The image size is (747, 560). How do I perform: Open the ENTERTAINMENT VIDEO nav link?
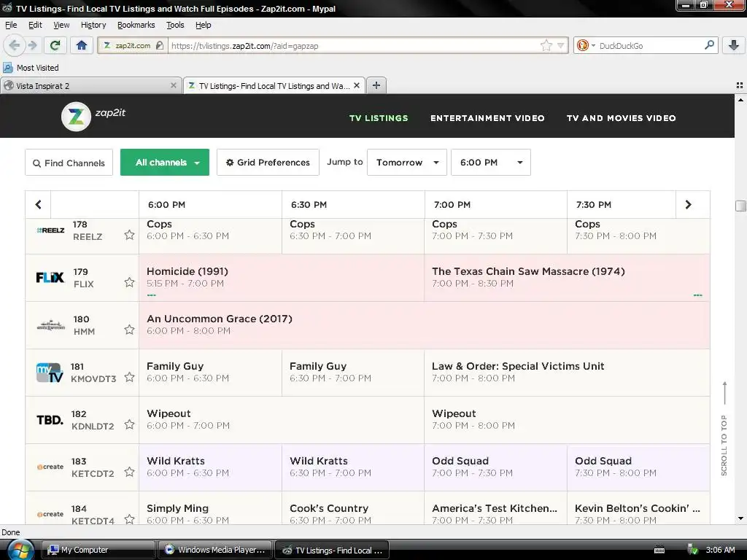488,118
